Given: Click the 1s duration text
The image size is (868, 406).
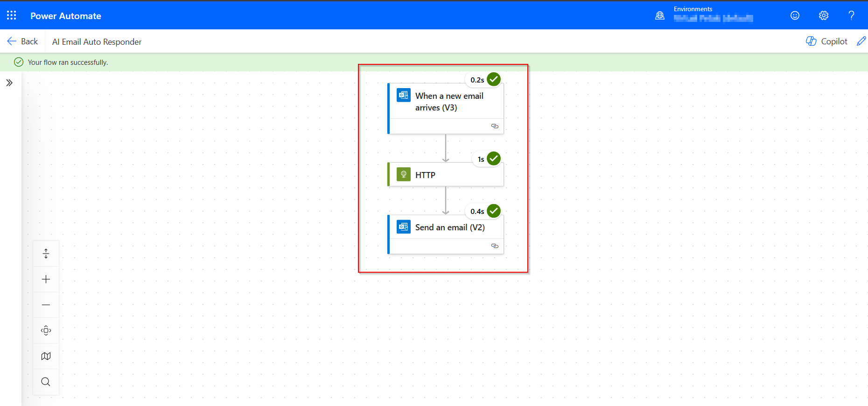Looking at the screenshot, I should (x=481, y=159).
